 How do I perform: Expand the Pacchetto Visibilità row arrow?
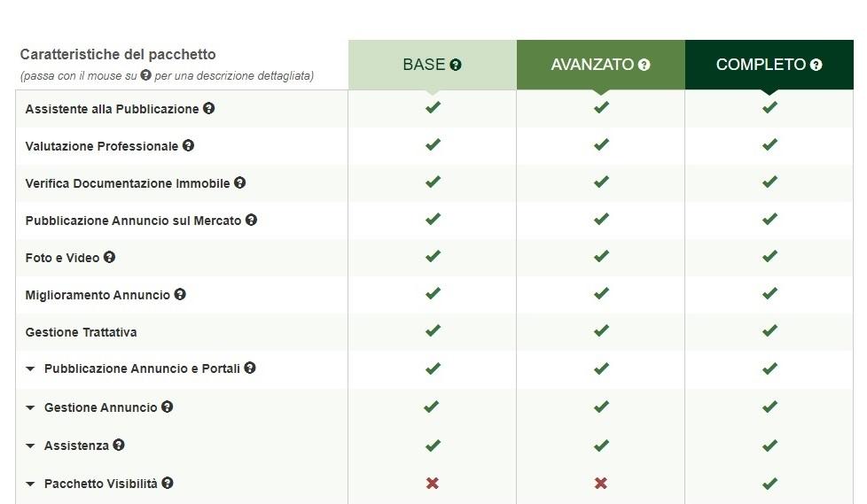(x=30, y=484)
